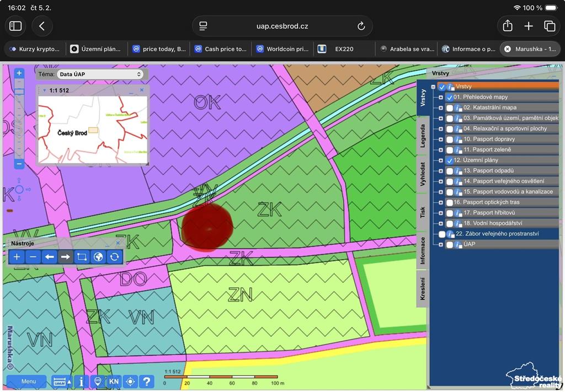The image size is (565, 392).
Task: Enable the 02. Katastrální mapa layer checkbox
Action: [x=449, y=108]
